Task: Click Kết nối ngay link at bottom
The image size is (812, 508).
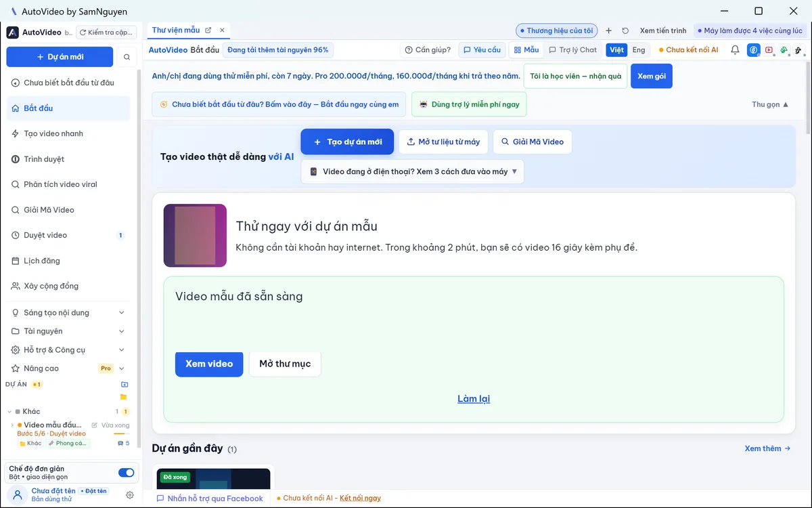Action: 360,499
